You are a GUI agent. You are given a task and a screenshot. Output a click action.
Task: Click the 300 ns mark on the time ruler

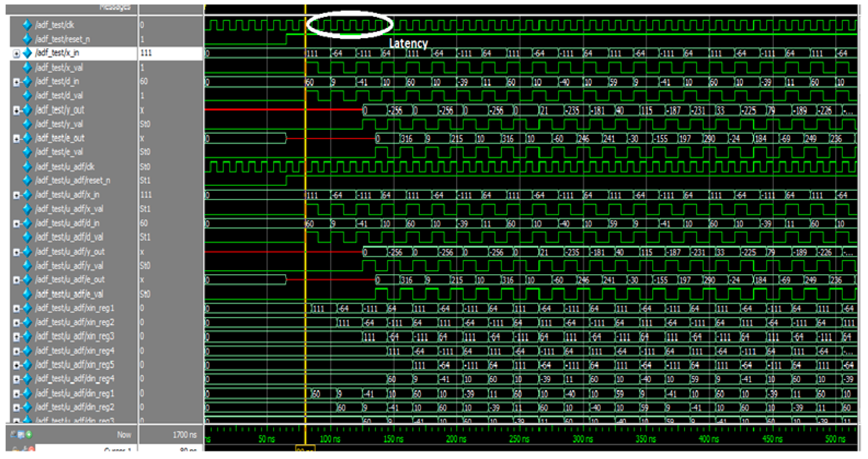click(583, 439)
